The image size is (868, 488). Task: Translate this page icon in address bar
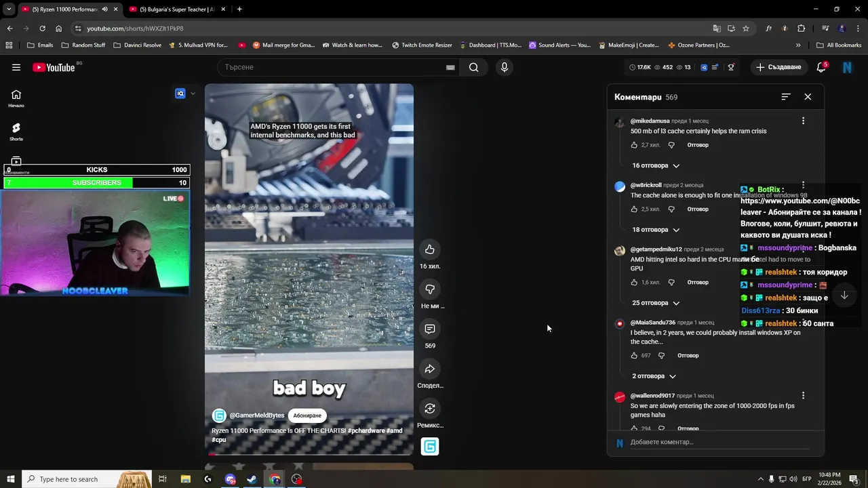717,28
